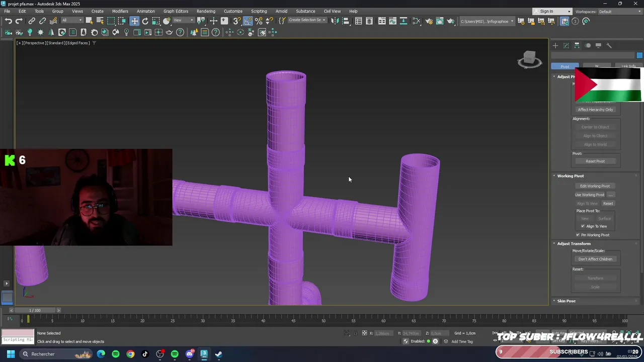The width and height of the screenshot is (644, 362).
Task: Click the X coordinate input field
Action: 382,333
